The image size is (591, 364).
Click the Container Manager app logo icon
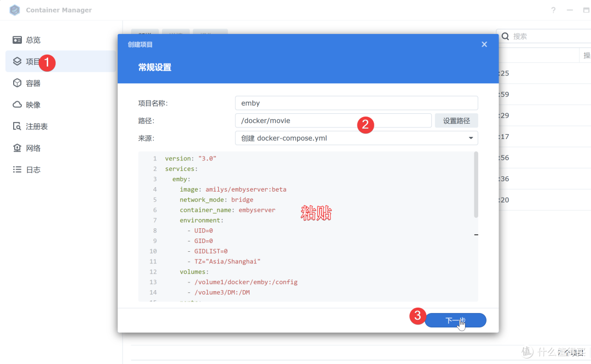click(x=15, y=10)
